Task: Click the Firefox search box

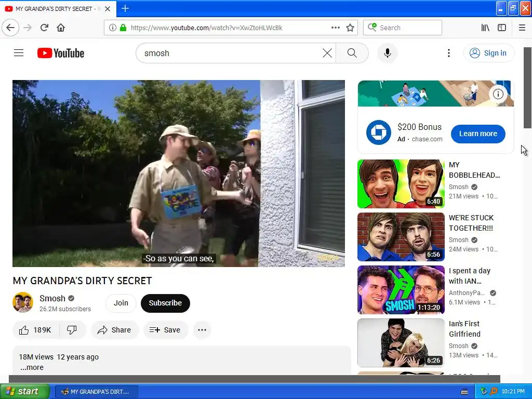Action: point(403,28)
